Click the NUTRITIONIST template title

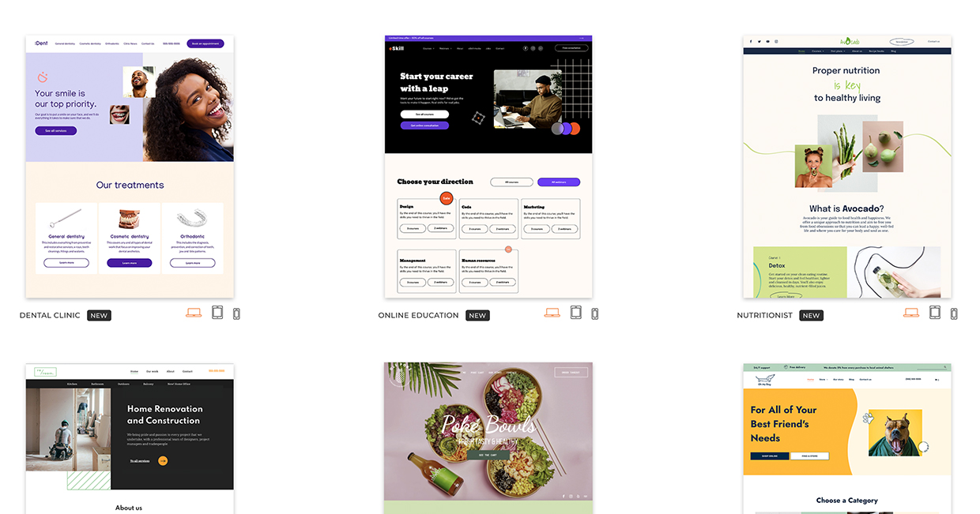[764, 315]
